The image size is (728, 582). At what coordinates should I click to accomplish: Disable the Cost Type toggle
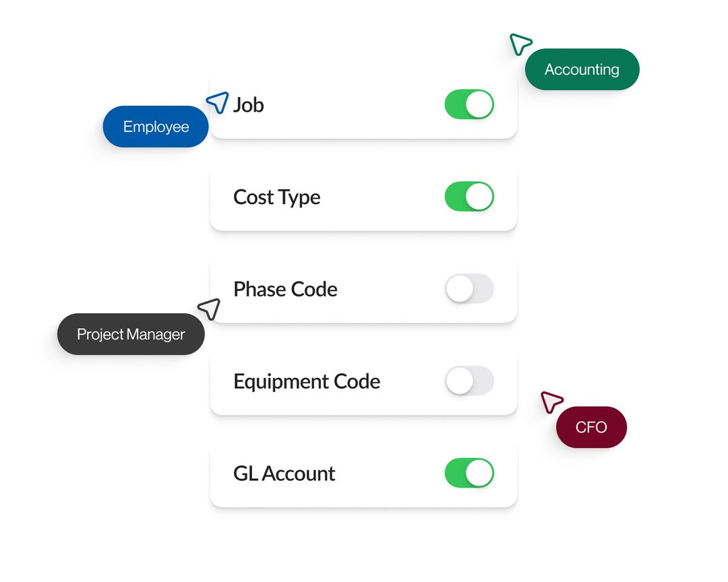tap(469, 197)
